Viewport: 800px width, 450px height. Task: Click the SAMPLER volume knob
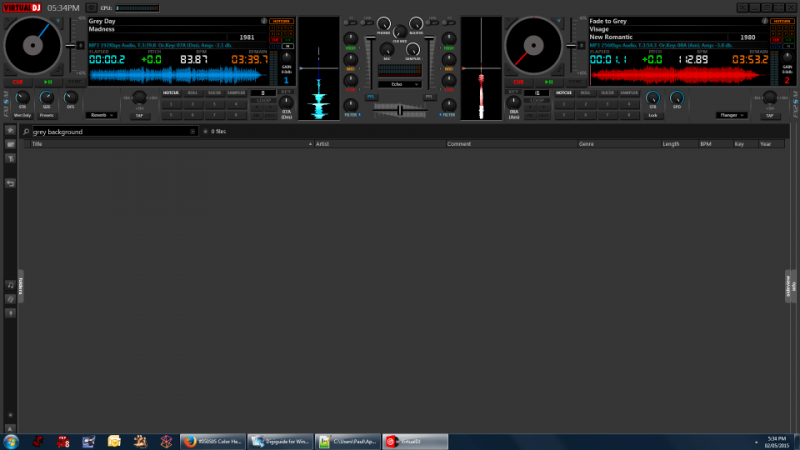click(x=413, y=49)
